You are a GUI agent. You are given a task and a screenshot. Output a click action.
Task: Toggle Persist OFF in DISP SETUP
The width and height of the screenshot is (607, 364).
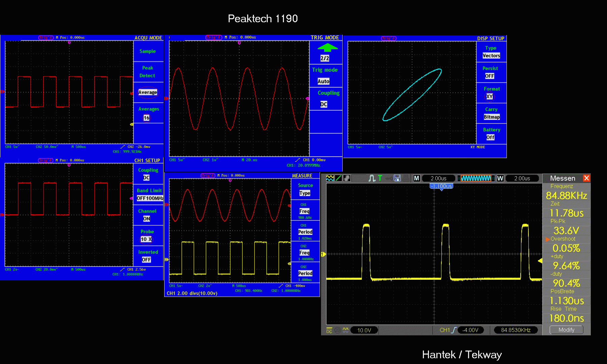pos(490,76)
